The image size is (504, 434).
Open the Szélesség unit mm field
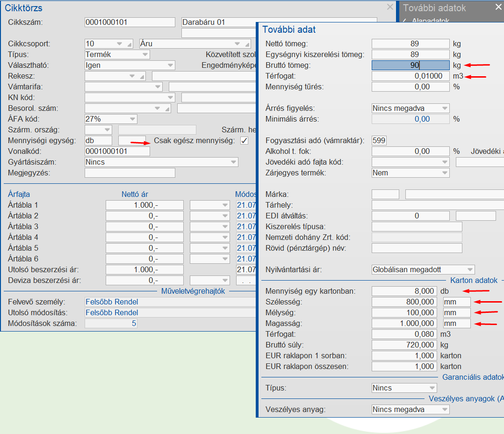click(456, 302)
